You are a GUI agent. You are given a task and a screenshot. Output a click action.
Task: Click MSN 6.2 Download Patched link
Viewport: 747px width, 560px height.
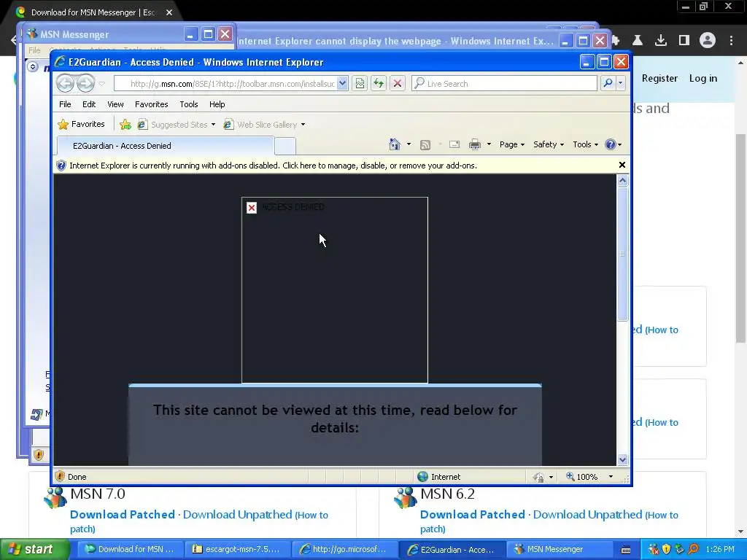pyautogui.click(x=473, y=514)
